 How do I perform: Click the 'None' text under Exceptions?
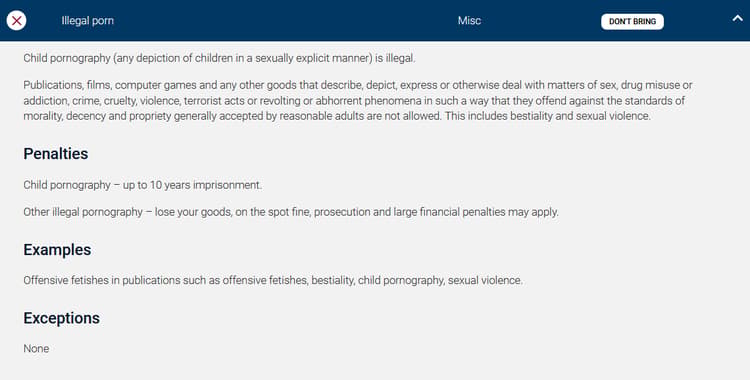click(36, 348)
